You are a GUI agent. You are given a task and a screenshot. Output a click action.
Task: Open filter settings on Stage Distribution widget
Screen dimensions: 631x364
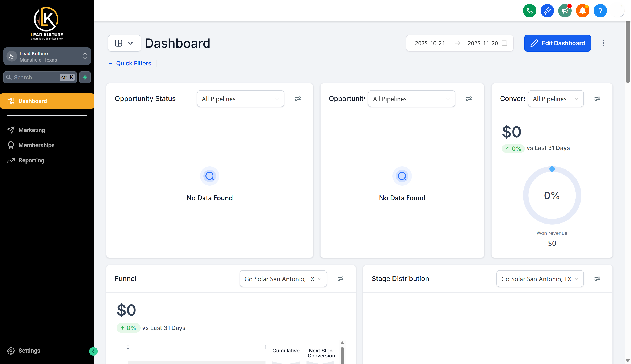click(597, 278)
